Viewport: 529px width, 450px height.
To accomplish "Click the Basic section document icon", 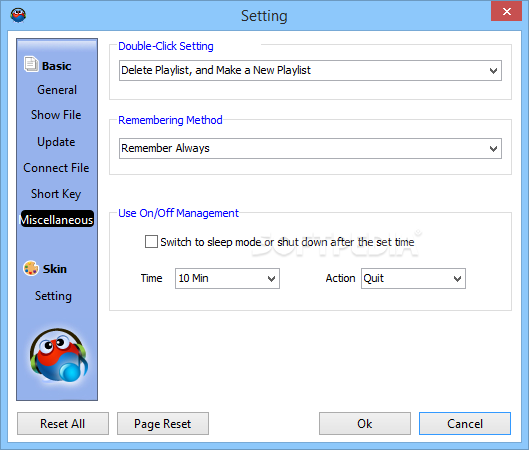I will click(x=31, y=64).
